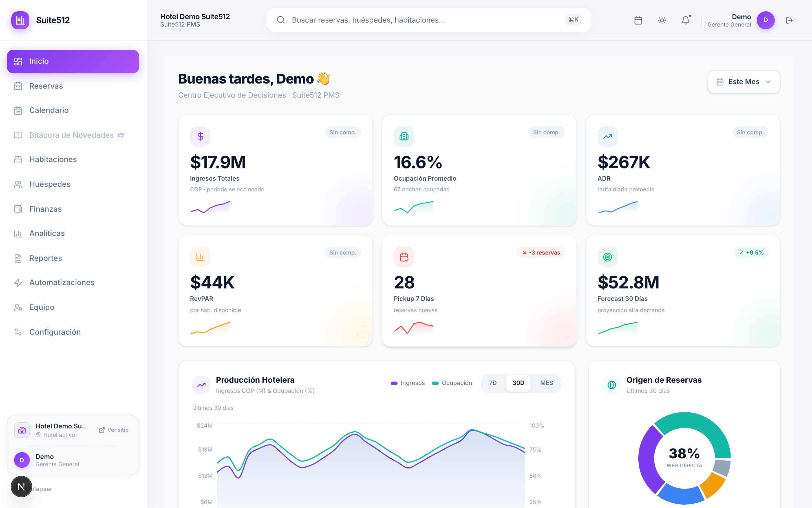Click the trend icon on ADR card
This screenshot has width=812, height=508.
coord(608,136)
